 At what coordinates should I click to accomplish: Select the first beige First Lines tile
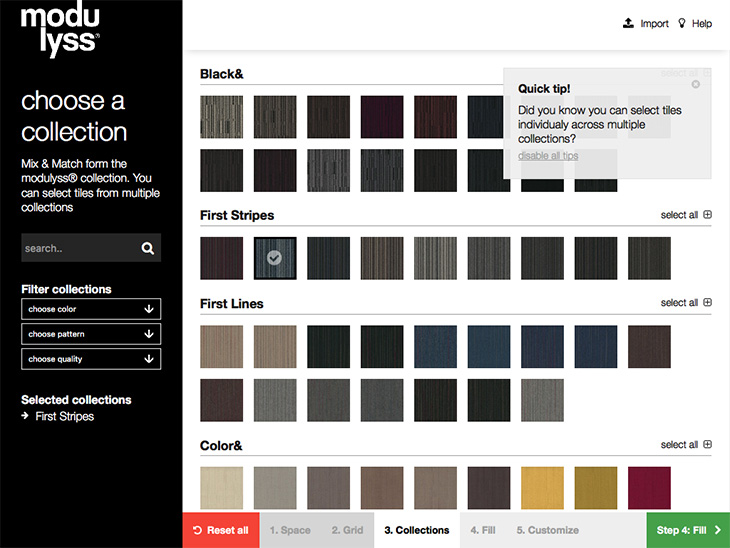[221, 346]
